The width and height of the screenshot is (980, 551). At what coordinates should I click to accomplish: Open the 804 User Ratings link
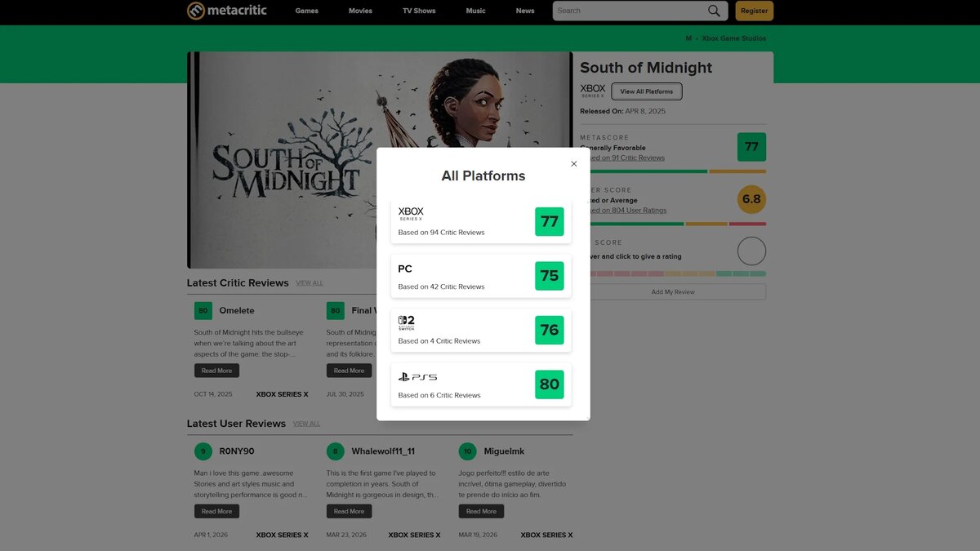click(627, 210)
